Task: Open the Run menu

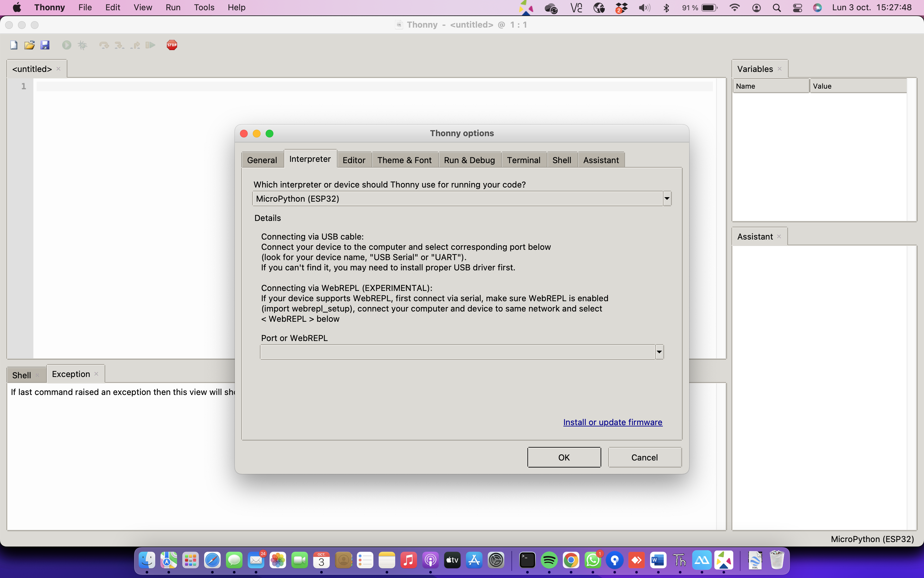Action: (173, 8)
